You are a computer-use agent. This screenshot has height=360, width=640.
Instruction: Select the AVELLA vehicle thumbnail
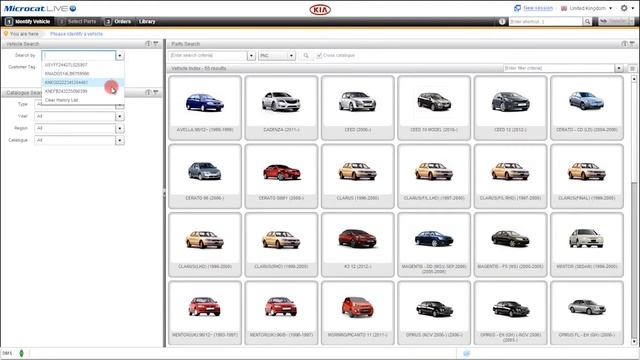205,107
